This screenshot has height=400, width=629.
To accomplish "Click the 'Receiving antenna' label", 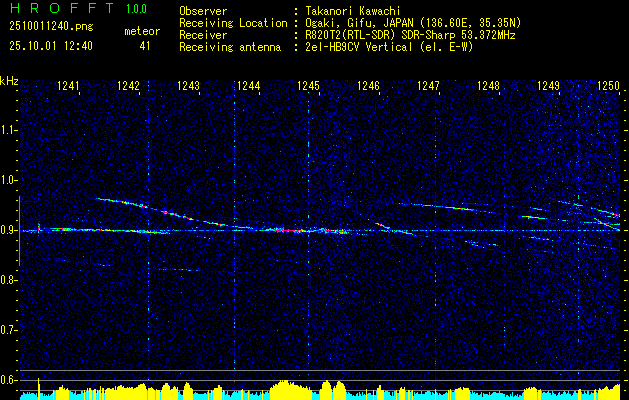I will coord(230,47).
